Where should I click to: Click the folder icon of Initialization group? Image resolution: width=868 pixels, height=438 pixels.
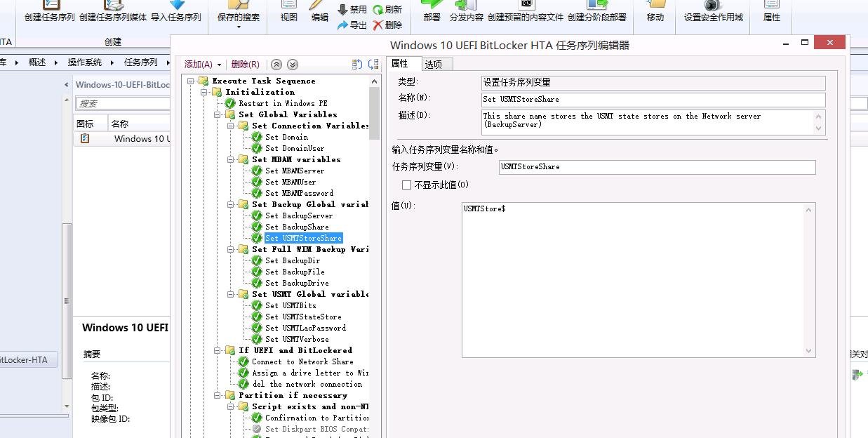click(217, 92)
